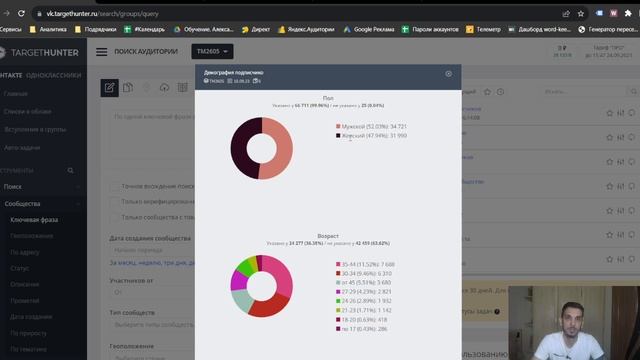
Task: Click the За месяц, неделю, три дня link
Action: click(x=152, y=263)
